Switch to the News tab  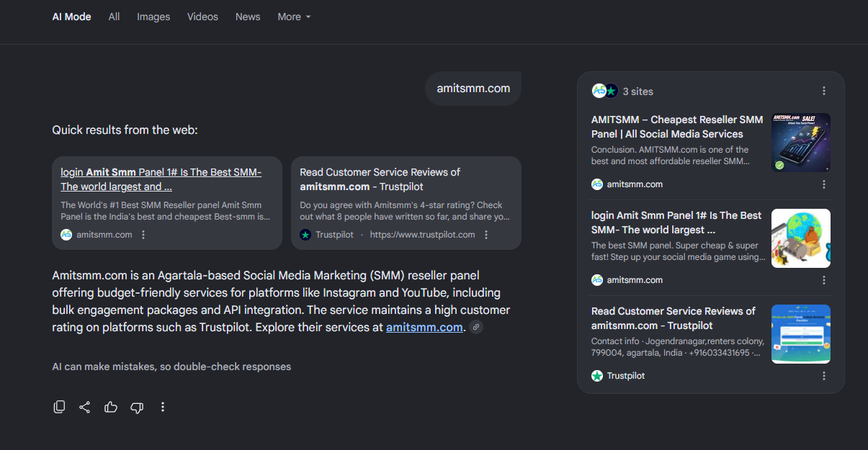tap(248, 17)
